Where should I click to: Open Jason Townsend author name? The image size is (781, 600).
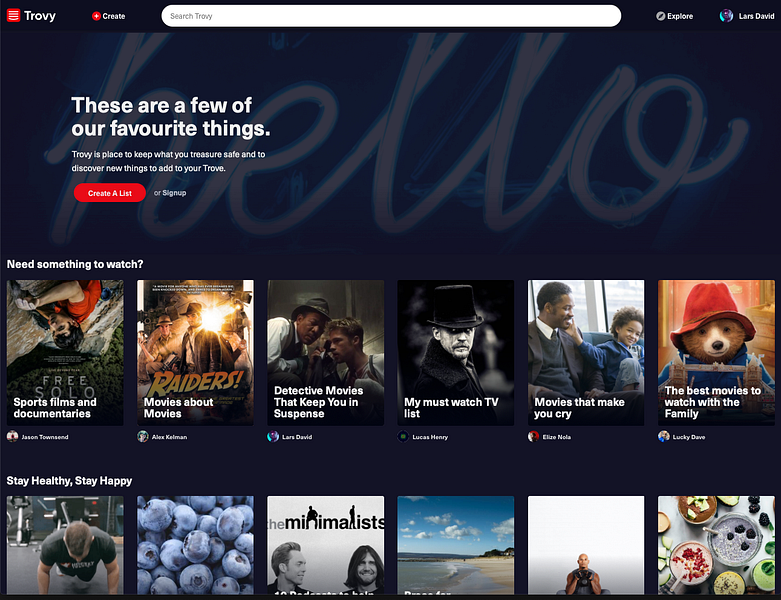tap(45, 437)
